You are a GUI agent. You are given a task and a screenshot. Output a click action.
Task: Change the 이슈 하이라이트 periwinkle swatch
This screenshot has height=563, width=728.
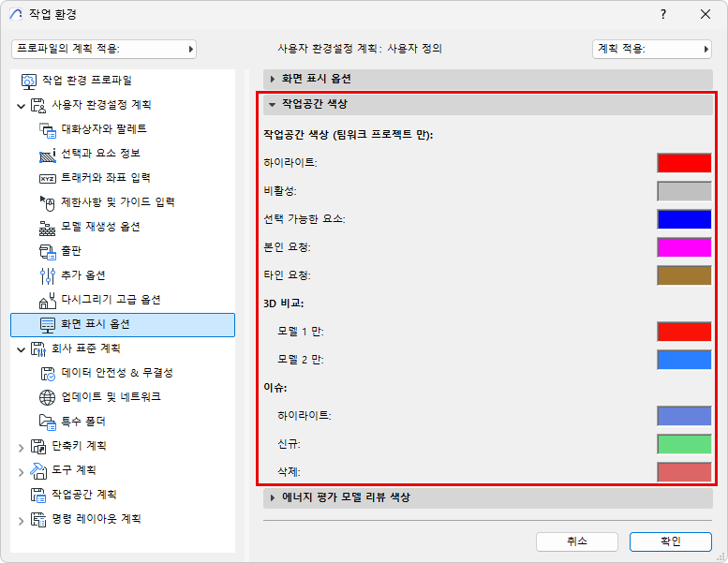684,416
